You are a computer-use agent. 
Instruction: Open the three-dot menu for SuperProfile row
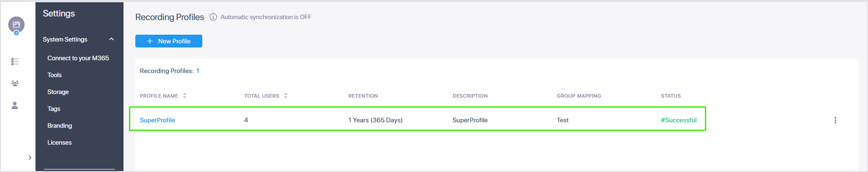click(x=835, y=120)
